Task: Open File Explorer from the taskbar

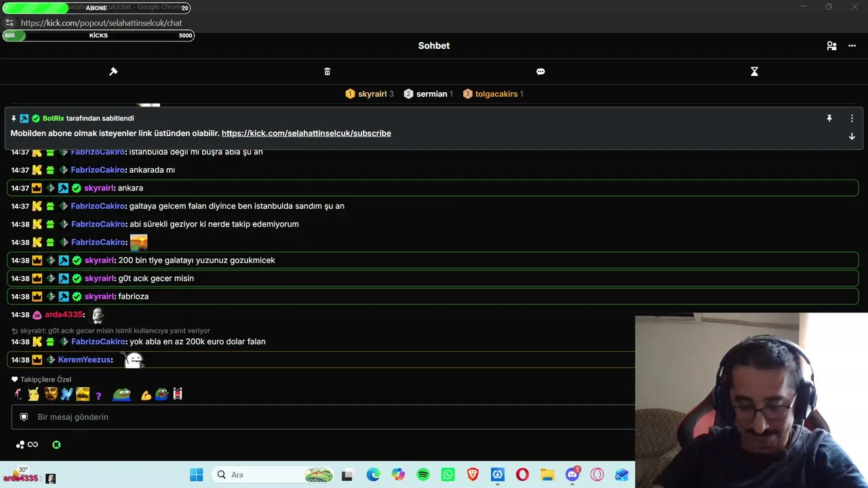Action: click(x=547, y=475)
